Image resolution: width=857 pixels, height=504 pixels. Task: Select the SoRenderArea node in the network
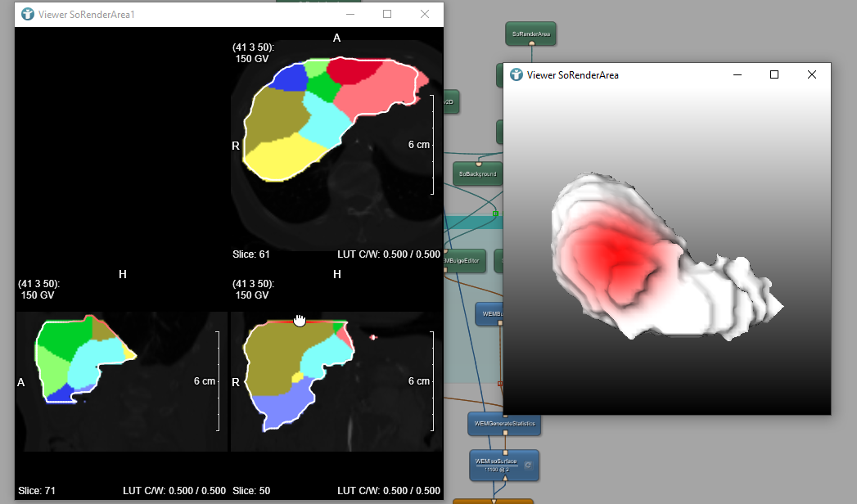click(x=531, y=34)
